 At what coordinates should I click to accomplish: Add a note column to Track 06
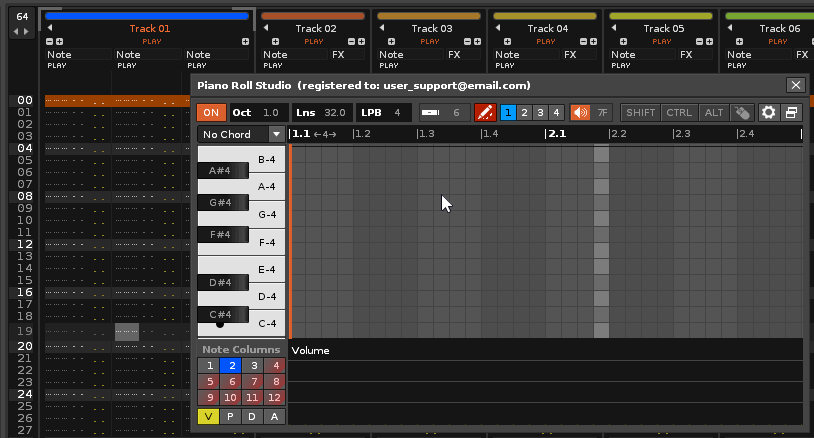click(739, 42)
